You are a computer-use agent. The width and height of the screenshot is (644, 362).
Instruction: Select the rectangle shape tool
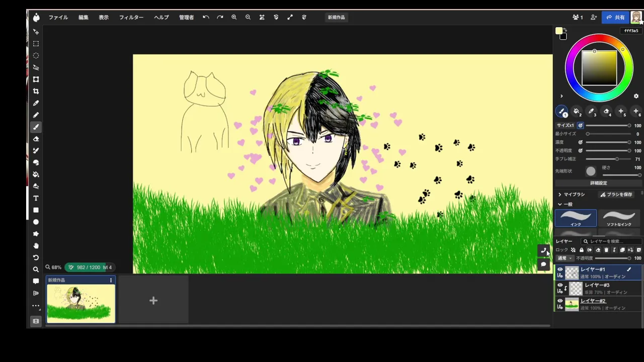coord(36,210)
